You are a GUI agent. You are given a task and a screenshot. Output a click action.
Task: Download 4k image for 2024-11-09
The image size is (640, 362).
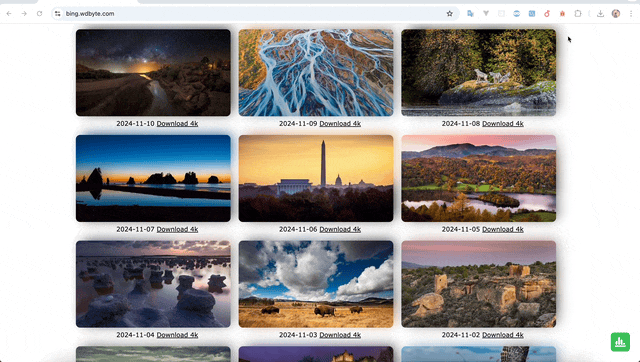point(340,123)
